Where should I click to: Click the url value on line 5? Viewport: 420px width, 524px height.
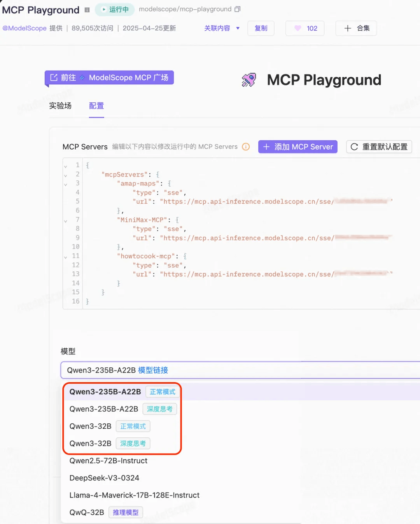[x=276, y=201]
